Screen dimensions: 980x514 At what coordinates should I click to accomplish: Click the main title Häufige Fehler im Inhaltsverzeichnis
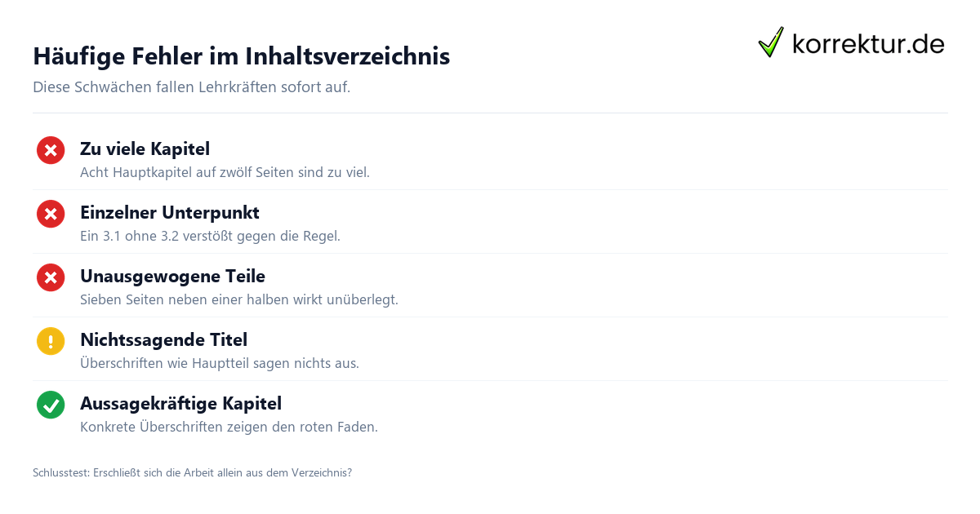(x=241, y=56)
